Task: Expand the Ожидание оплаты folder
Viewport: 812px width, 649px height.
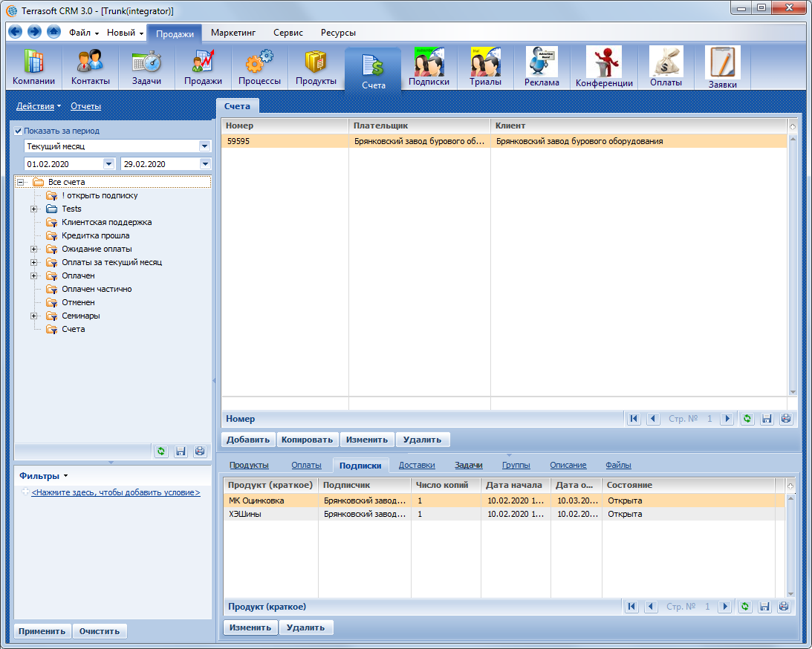Action: pos(33,249)
